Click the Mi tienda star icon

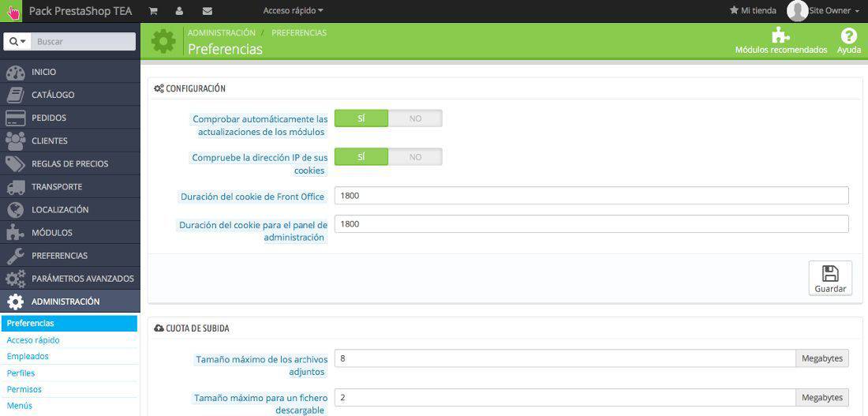[734, 10]
